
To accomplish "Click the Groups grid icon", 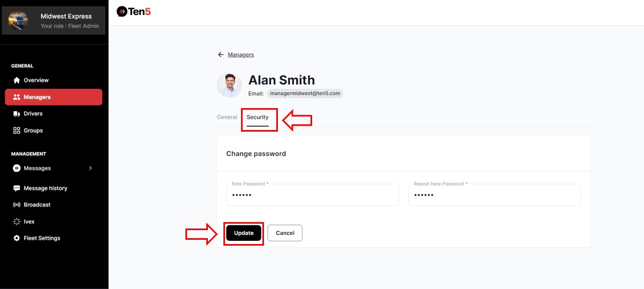I will tap(17, 131).
